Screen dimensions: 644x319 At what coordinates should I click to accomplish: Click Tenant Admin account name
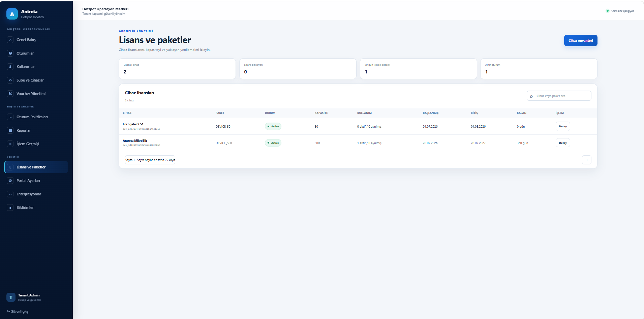click(29, 295)
